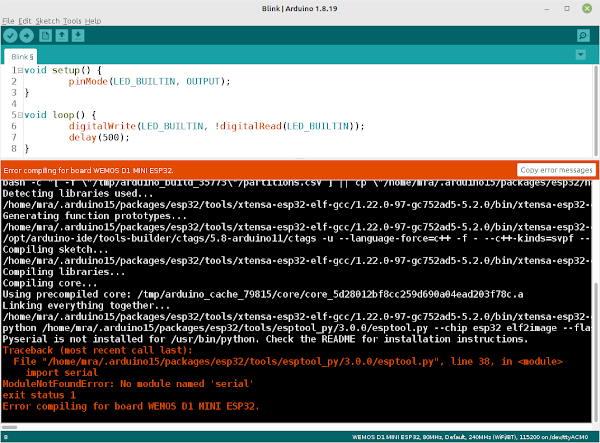Click 'void setup() {' line
The height and width of the screenshot is (443, 600).
(x=63, y=70)
